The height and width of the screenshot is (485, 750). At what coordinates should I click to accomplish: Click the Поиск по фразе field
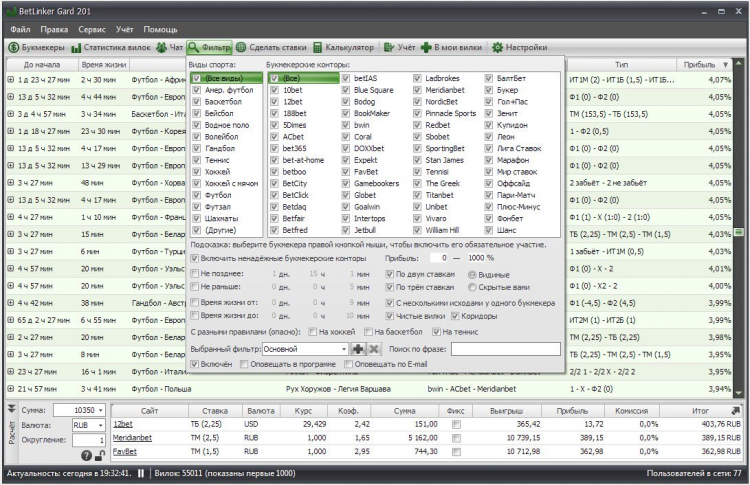point(506,349)
